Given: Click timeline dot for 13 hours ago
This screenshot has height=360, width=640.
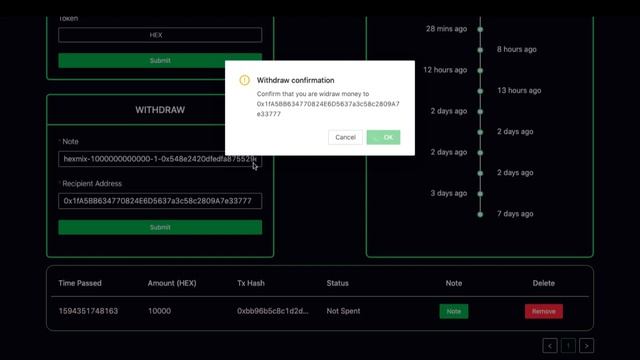Looking at the screenshot, I should pos(480,91).
